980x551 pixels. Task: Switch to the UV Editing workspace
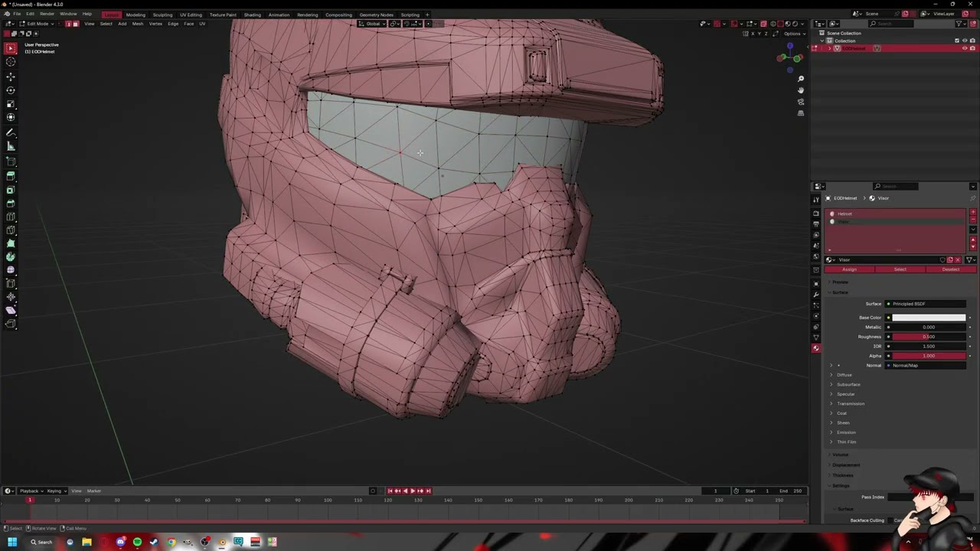pyautogui.click(x=191, y=15)
